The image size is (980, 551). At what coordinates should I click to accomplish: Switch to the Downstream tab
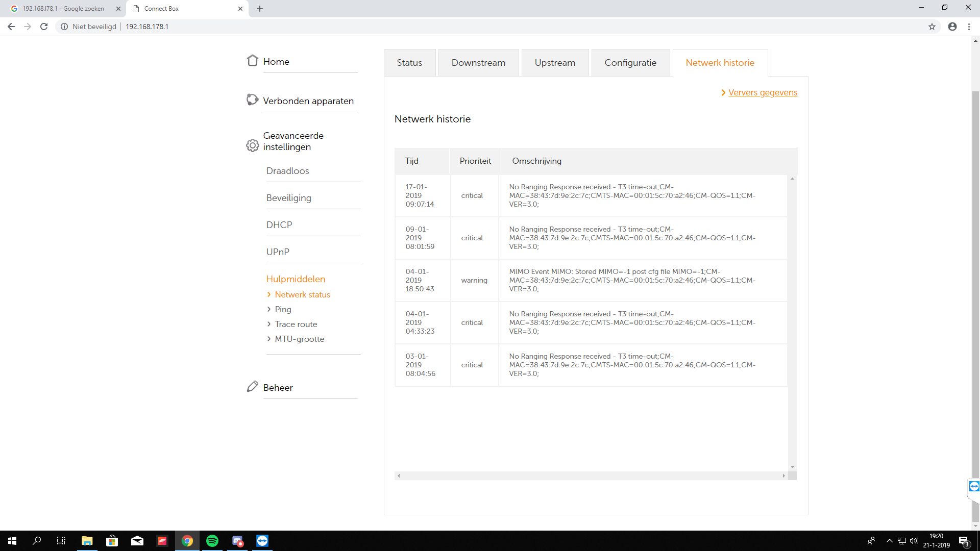478,63
